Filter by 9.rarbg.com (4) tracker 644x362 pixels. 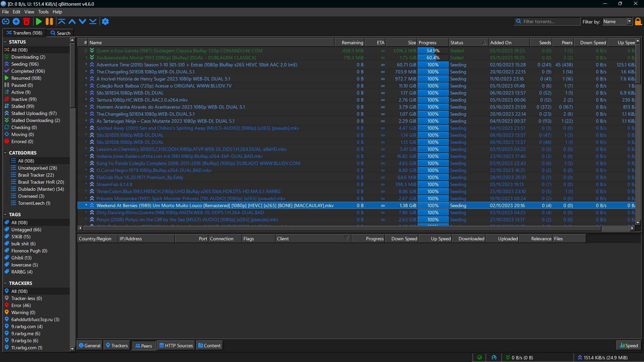click(27, 326)
